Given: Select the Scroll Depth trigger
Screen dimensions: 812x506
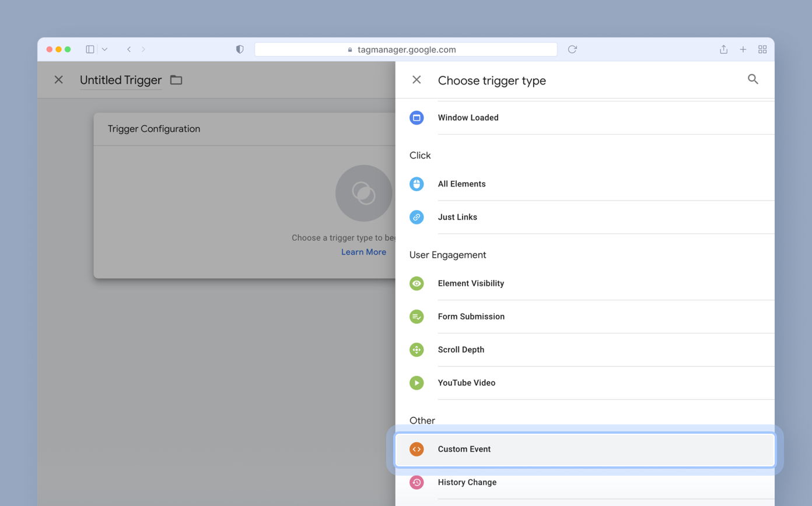Looking at the screenshot, I should [x=461, y=349].
